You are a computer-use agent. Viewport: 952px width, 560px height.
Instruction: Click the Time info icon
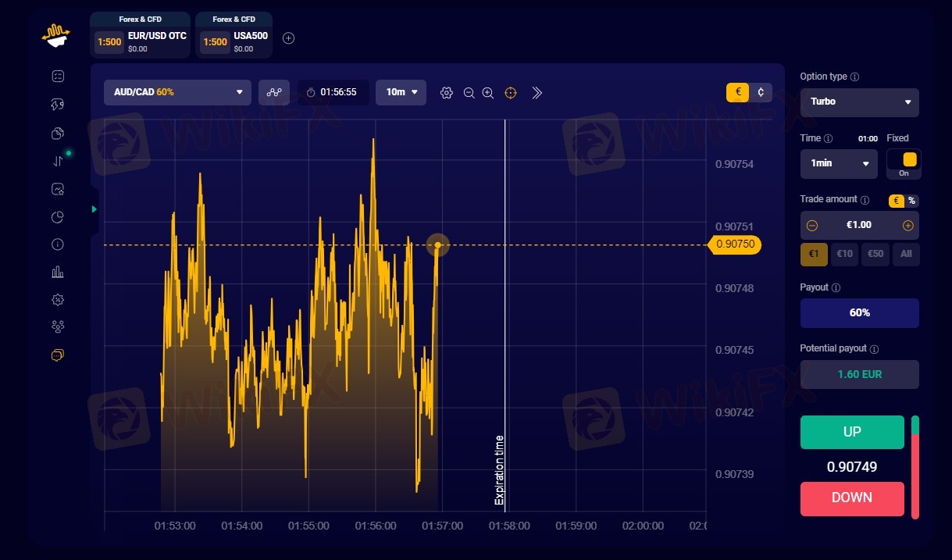(x=828, y=138)
